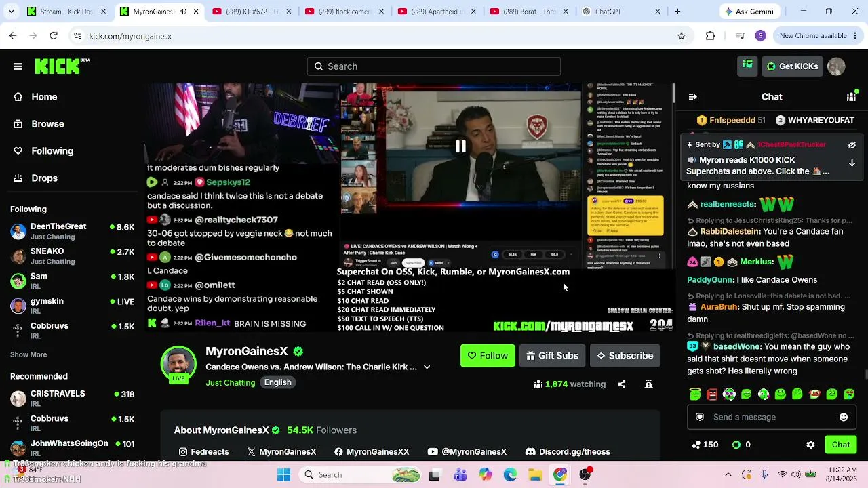Open the hamburger sidebar menu
The width and height of the screenshot is (868, 488).
[x=18, y=66]
